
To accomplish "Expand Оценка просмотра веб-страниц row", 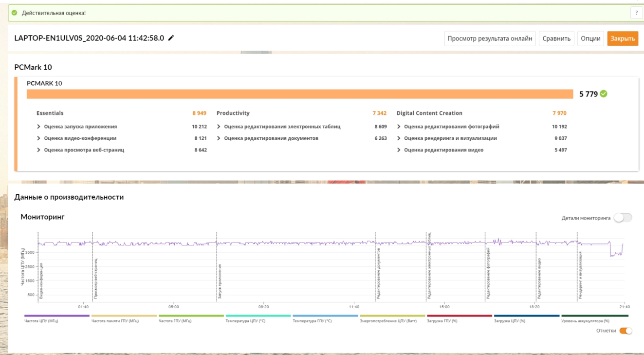I will point(80,150).
